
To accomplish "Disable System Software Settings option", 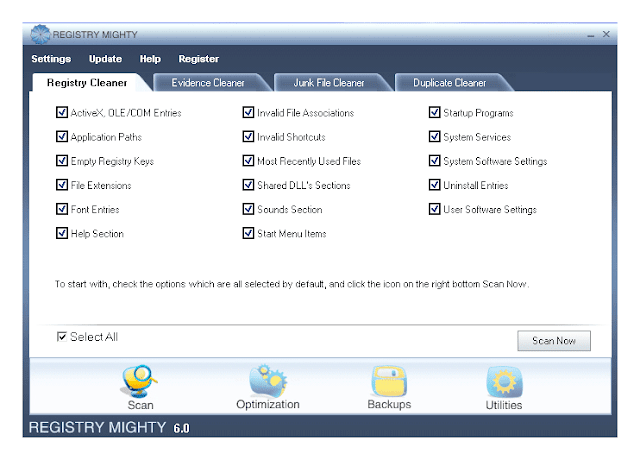I will click(x=435, y=160).
